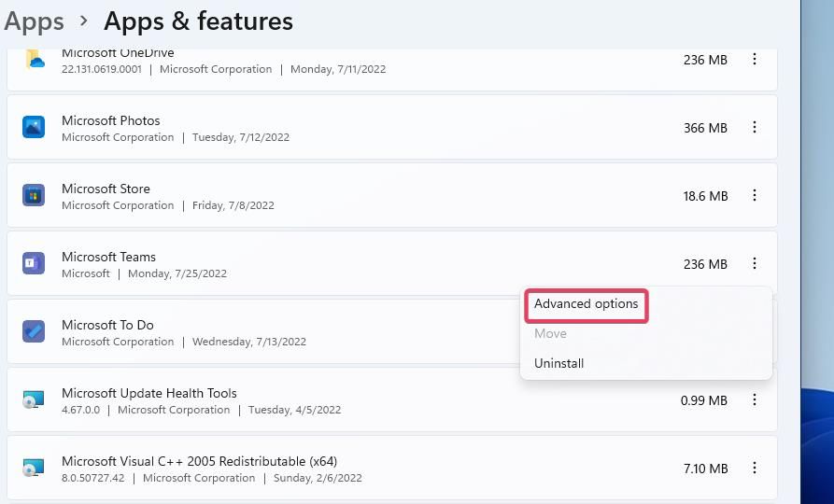
Task: Click the Tuesday, 7/12/2022 install date
Action: coord(241,137)
